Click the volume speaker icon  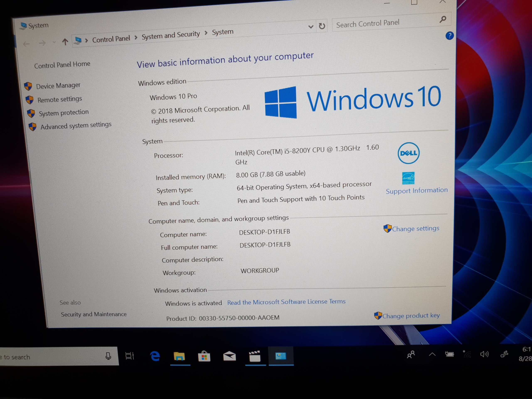(484, 354)
